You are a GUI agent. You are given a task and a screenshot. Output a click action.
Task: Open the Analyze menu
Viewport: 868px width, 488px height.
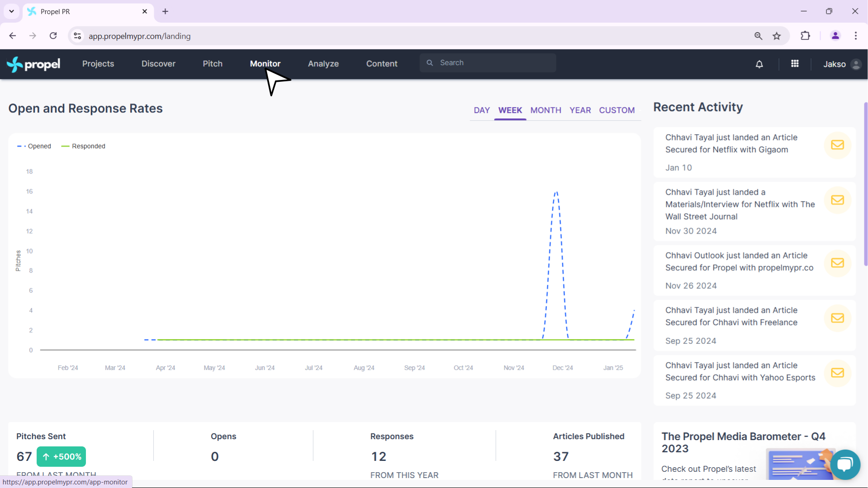point(323,64)
